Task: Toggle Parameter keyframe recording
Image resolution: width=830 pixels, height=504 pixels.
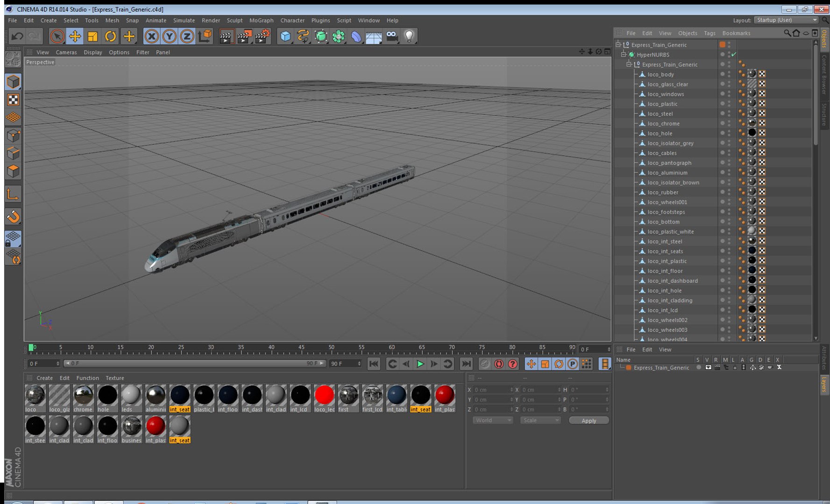Action: click(573, 364)
